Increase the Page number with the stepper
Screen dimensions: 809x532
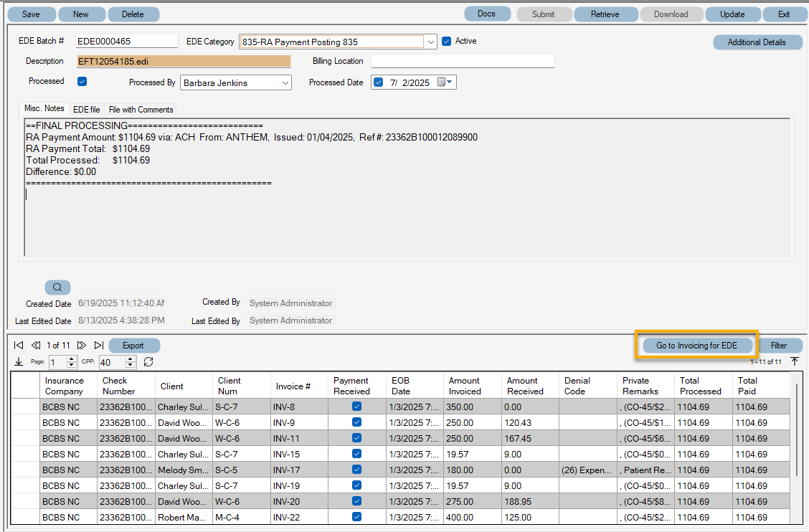click(x=70, y=360)
